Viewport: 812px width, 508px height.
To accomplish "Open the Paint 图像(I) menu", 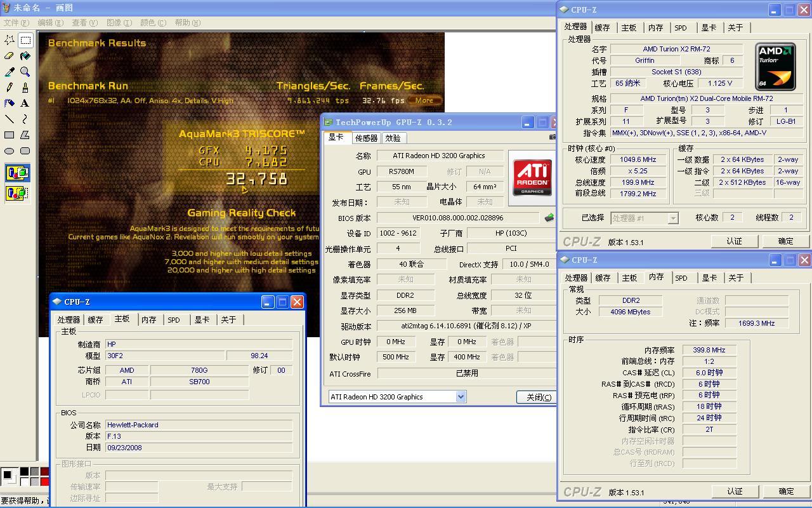I will pos(119,22).
